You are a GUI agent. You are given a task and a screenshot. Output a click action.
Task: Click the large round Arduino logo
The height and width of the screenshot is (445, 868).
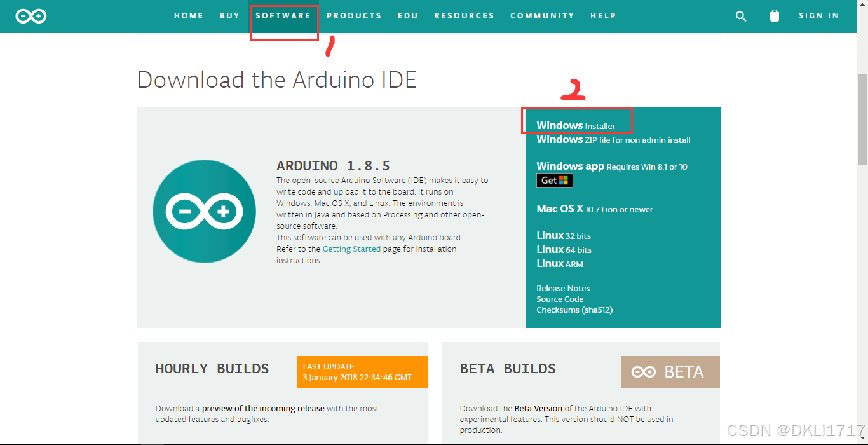click(x=204, y=211)
